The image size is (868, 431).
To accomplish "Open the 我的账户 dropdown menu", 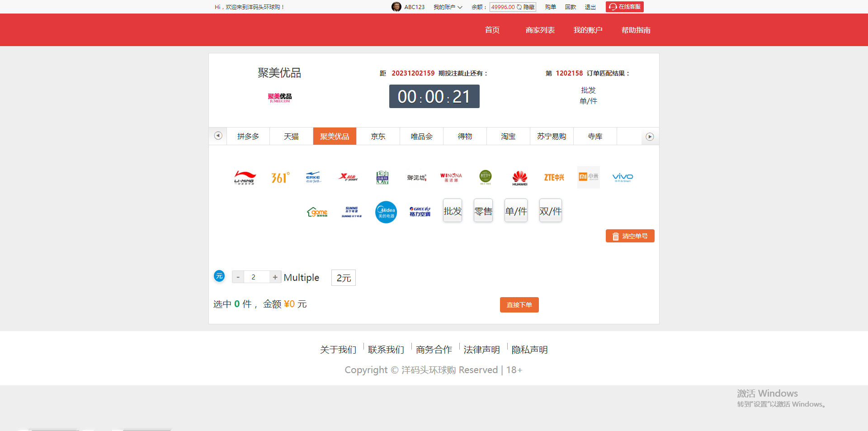I will [x=447, y=7].
